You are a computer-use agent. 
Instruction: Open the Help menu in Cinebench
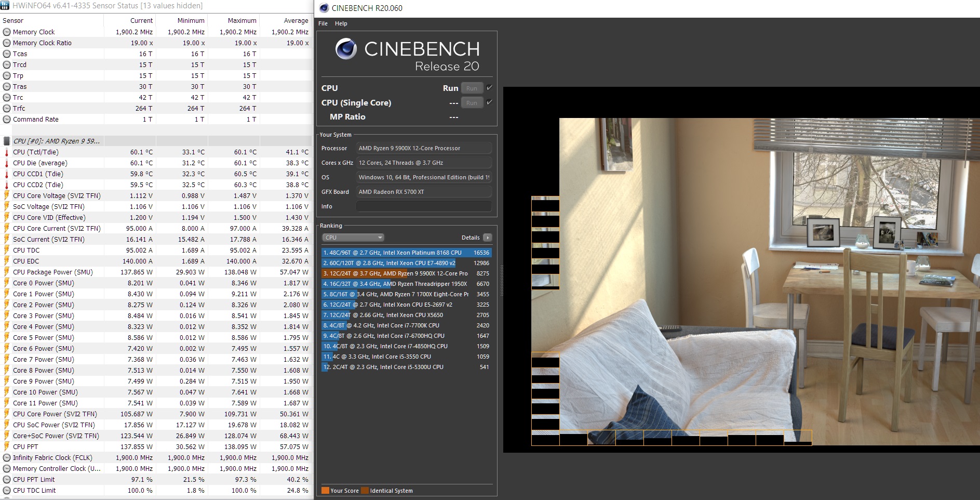341,23
